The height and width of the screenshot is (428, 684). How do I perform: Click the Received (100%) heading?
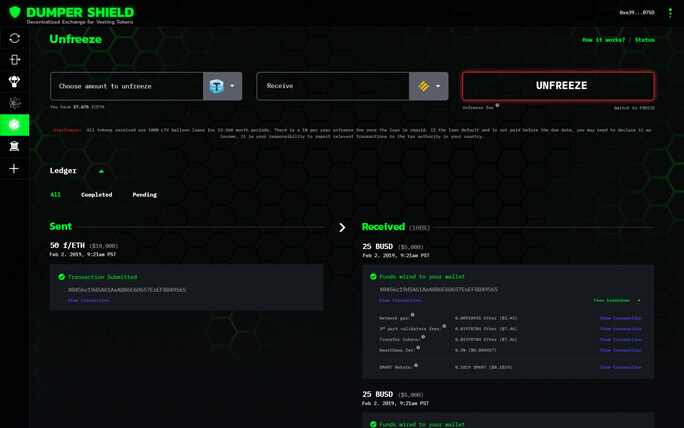click(x=396, y=227)
